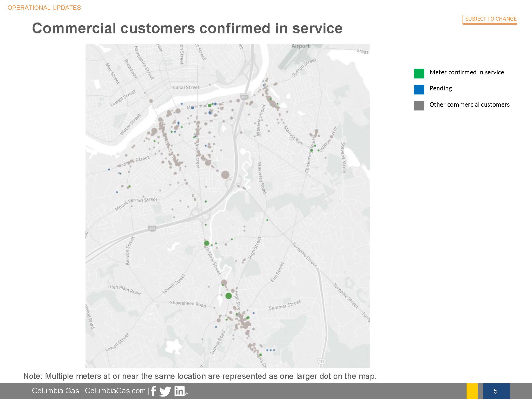The width and height of the screenshot is (532, 399).
Task: Click the slide title heading
Action: coord(187,28)
